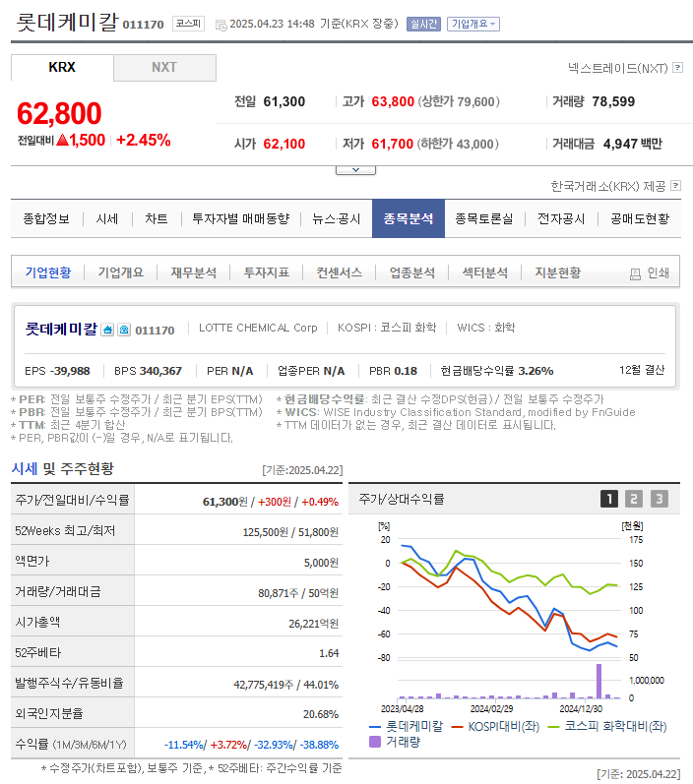Click the 저가 value 61,700
Image resolution: width=693 pixels, height=784 pixels.
(x=393, y=144)
